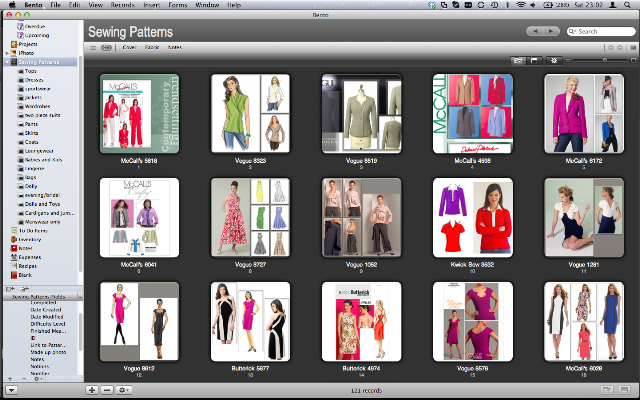Open the Butterick 4974 pattern thumbnail

[x=361, y=322]
